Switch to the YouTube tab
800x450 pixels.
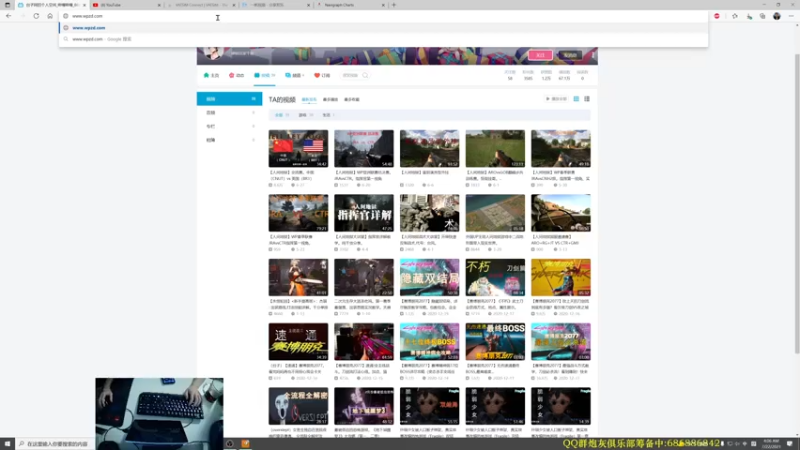click(126, 5)
